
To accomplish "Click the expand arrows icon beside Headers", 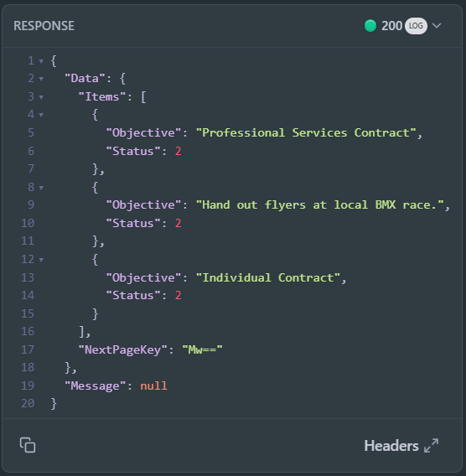I will (431, 446).
